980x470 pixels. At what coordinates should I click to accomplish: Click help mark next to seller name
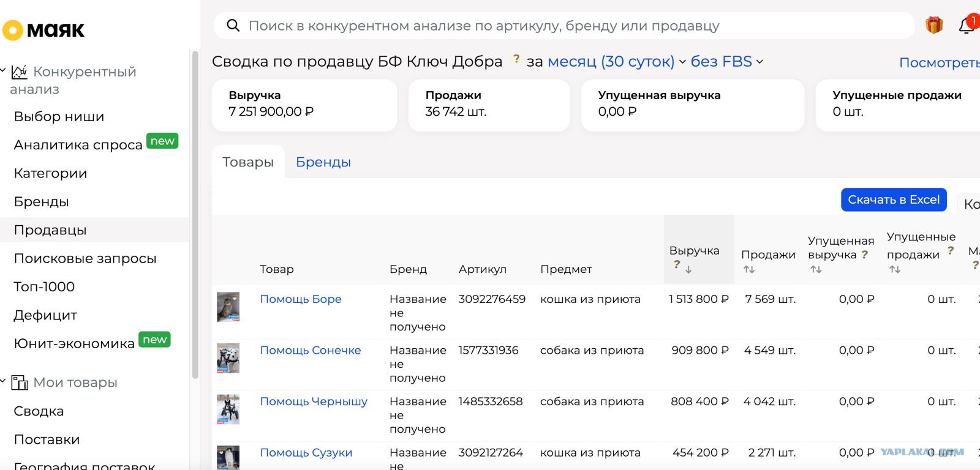[x=516, y=59]
